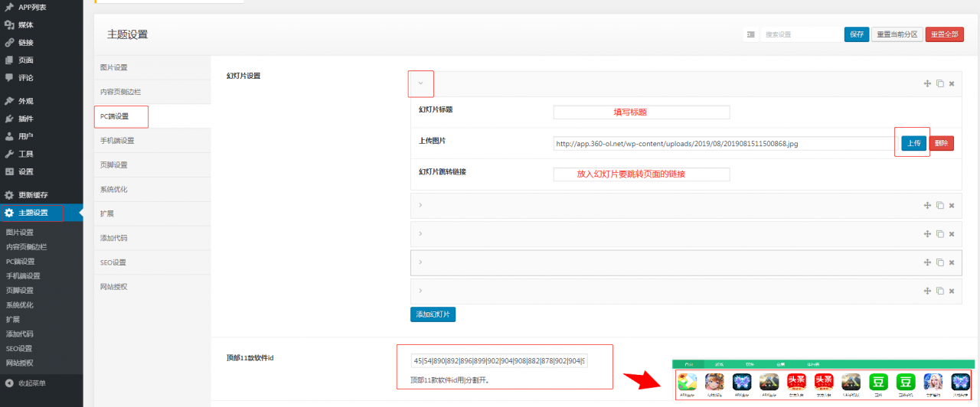Open 主题设置 in the WordPress admin menu

coord(41,213)
